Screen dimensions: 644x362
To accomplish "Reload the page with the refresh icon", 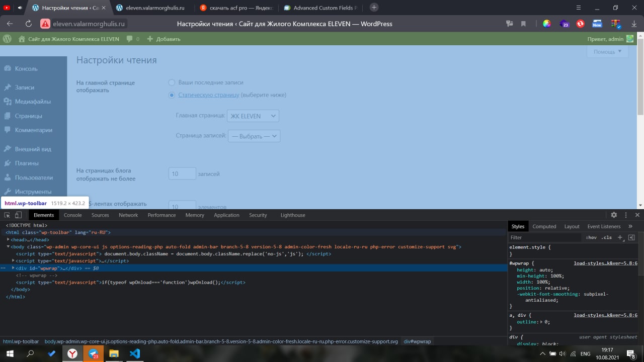I will point(28,24).
